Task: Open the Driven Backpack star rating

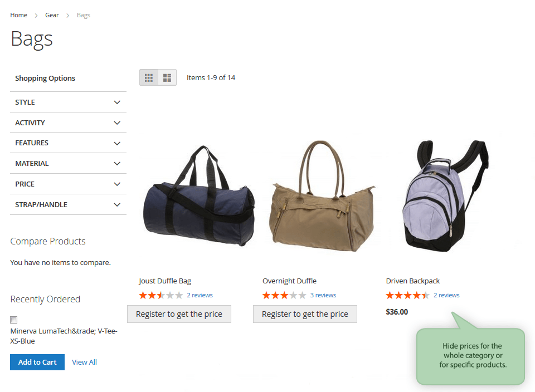Action: point(408,295)
